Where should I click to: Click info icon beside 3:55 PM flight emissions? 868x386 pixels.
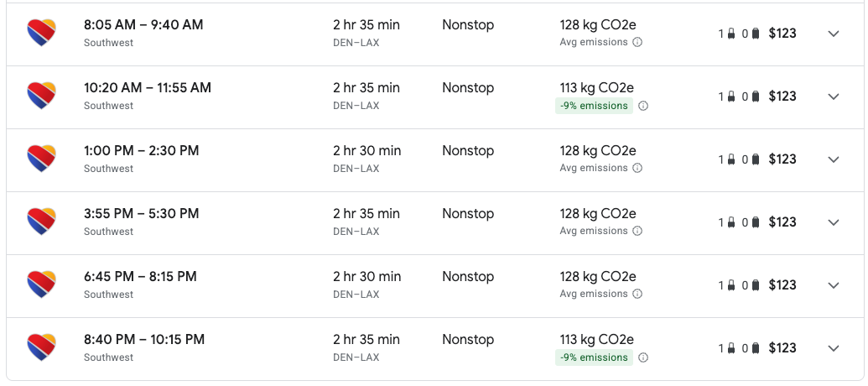point(637,231)
